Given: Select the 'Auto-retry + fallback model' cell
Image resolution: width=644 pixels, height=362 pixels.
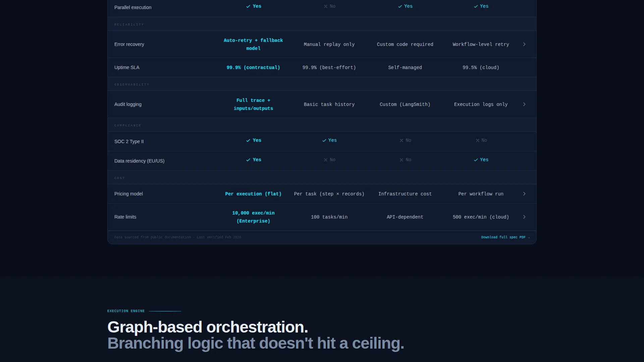Looking at the screenshot, I should [253, 44].
